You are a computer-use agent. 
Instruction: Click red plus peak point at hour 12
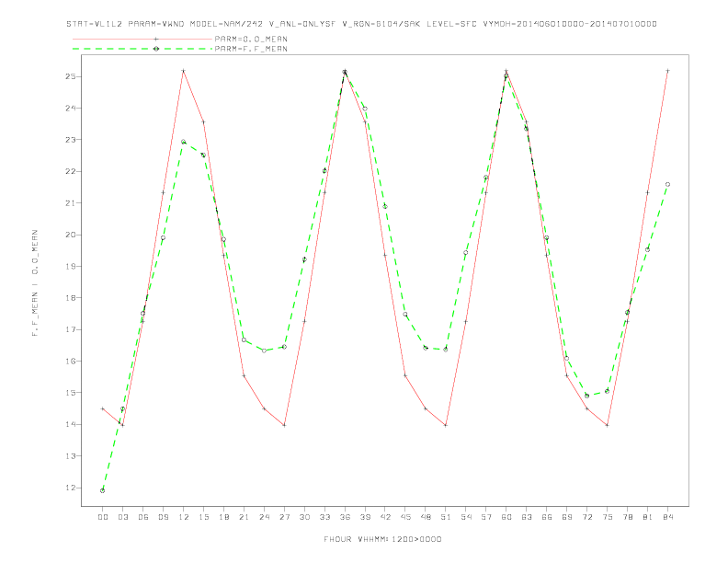(x=184, y=71)
